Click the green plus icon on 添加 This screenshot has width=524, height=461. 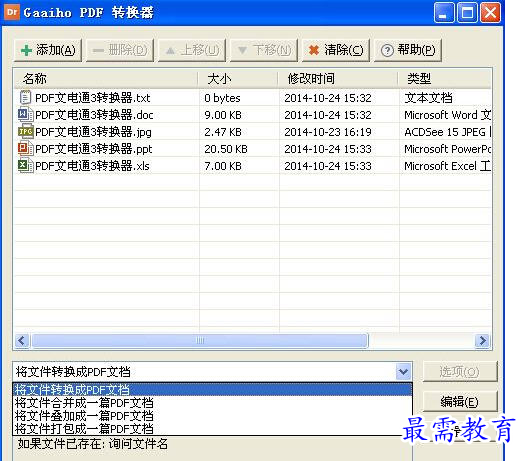26,50
